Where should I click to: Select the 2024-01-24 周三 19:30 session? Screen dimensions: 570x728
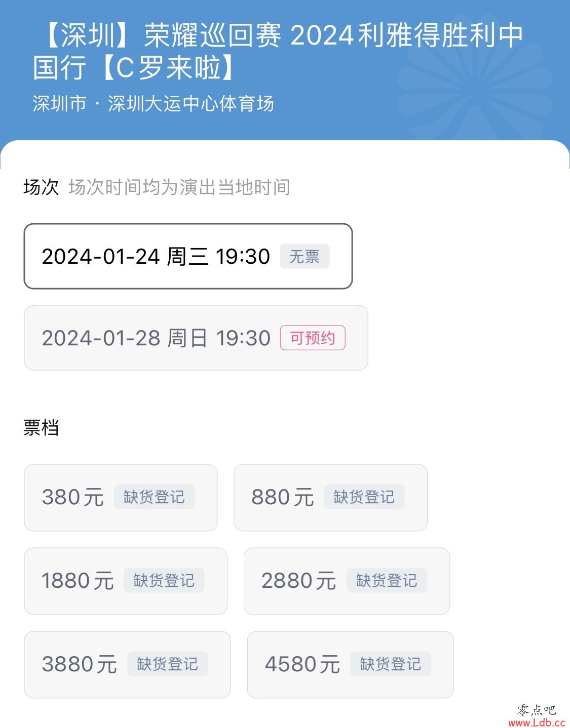click(188, 256)
